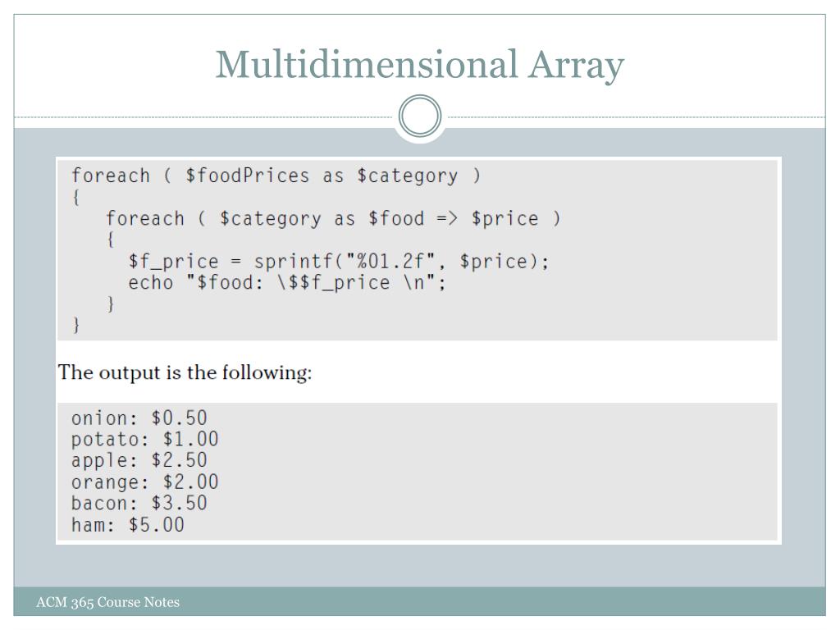Click the ACM 365 Course Notes footer

click(x=107, y=602)
